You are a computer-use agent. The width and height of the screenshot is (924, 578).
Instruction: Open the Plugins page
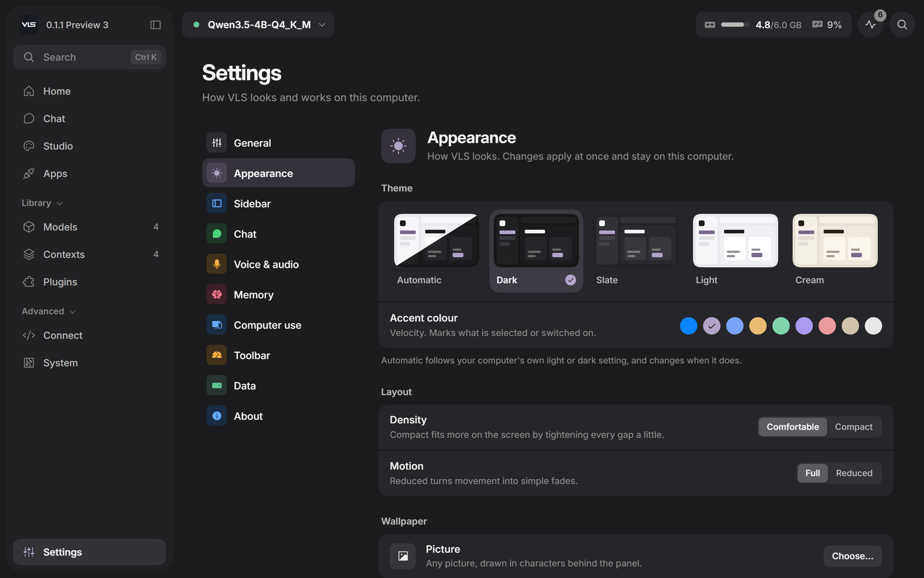pyautogui.click(x=90, y=282)
